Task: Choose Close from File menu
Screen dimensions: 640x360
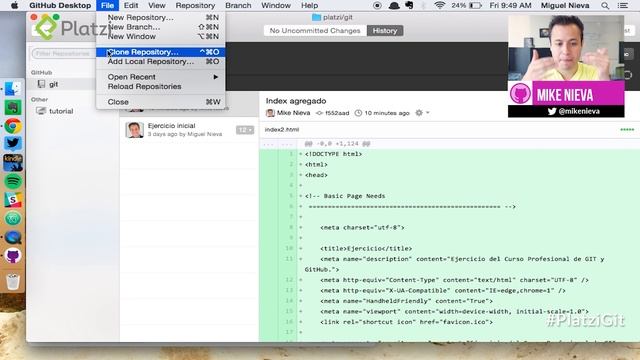Action: [x=160, y=102]
